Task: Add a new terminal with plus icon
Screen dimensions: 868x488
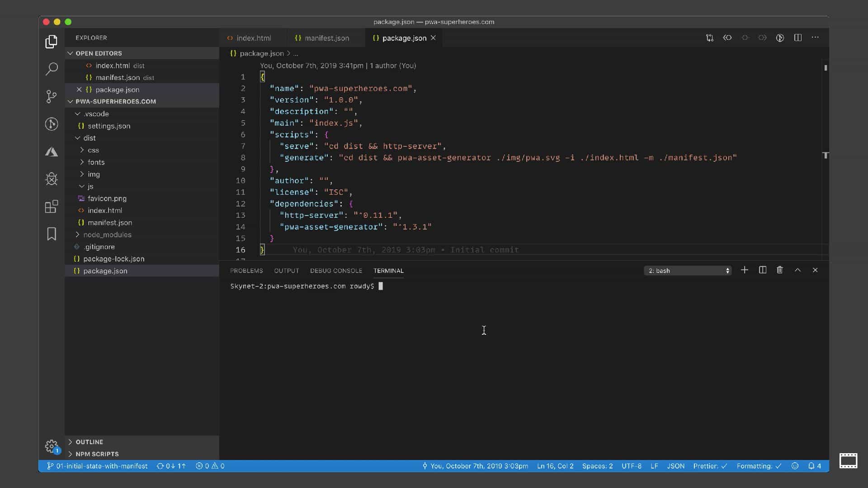Action: [744, 270]
